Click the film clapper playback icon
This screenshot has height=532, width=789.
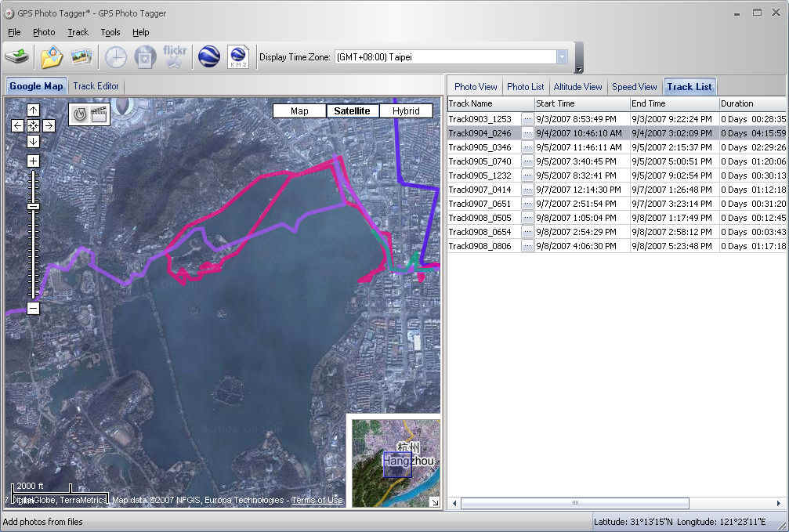coord(100,114)
